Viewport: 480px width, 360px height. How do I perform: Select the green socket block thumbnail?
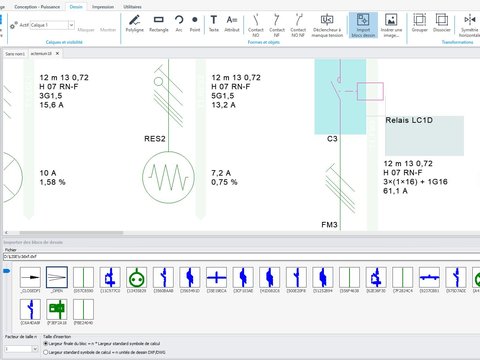137,277
